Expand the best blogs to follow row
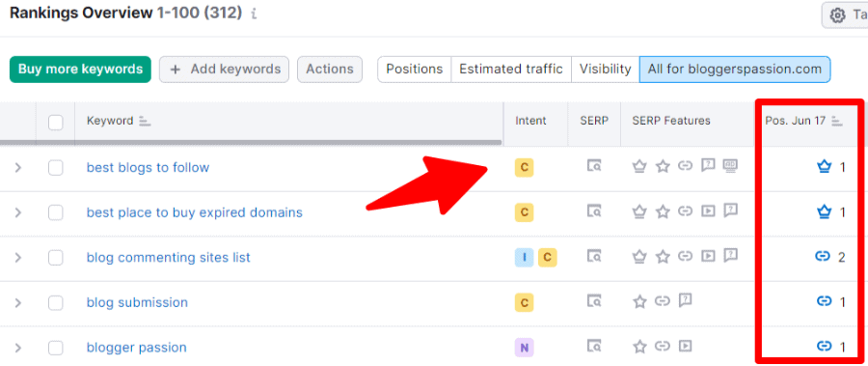Screen dimensions: 868x366 pos(17,167)
